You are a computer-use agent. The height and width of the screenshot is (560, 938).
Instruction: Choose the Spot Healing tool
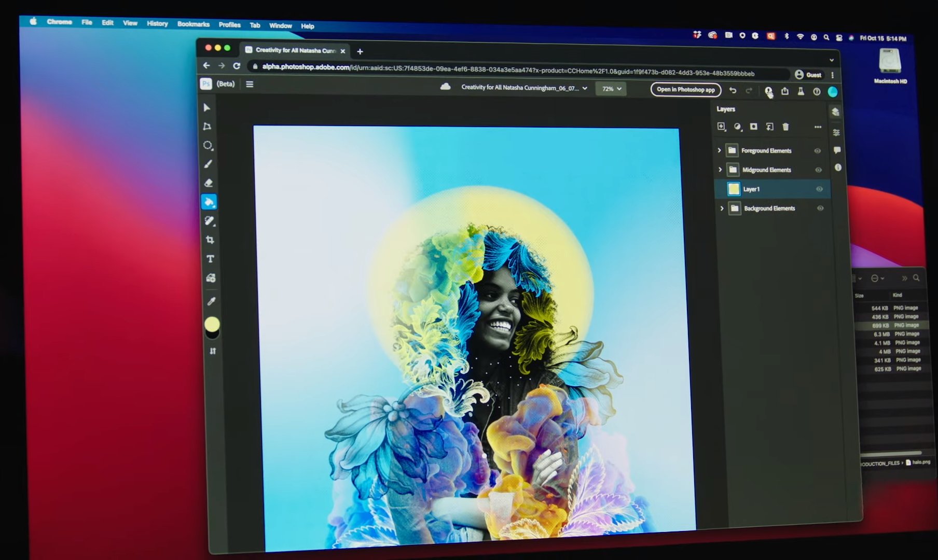(210, 221)
